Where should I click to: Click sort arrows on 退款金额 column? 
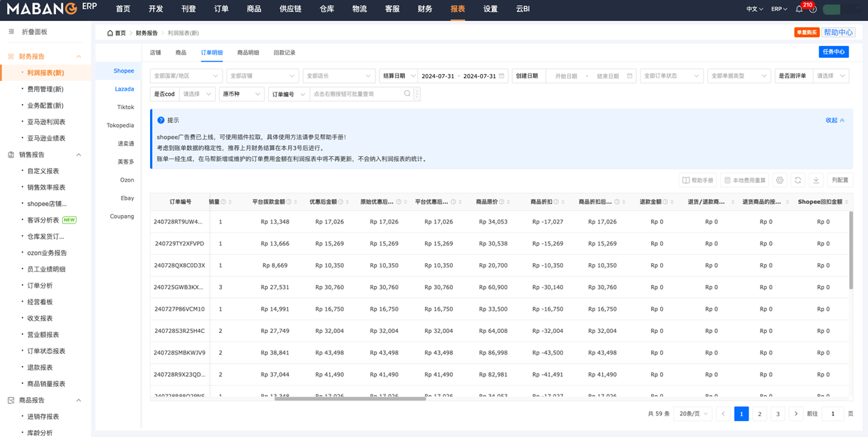(x=673, y=202)
